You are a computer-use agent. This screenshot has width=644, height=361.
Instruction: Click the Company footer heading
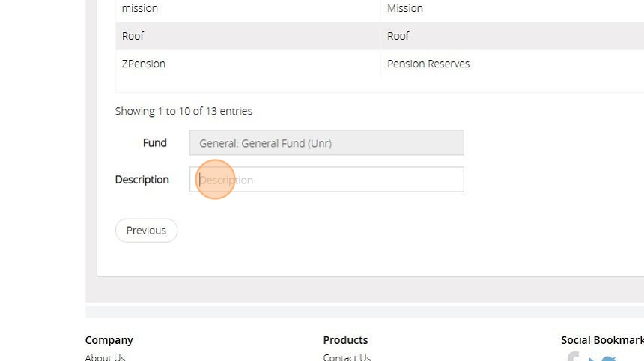pyautogui.click(x=109, y=339)
